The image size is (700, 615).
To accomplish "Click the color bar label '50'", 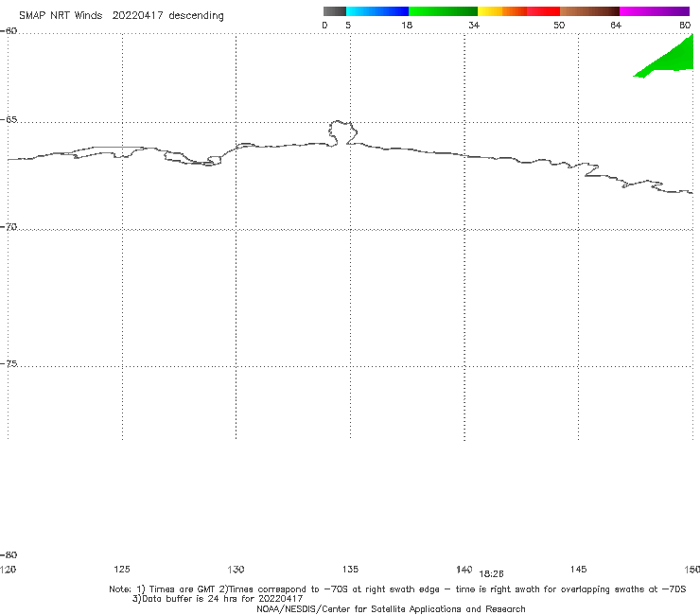I will tap(559, 25).
